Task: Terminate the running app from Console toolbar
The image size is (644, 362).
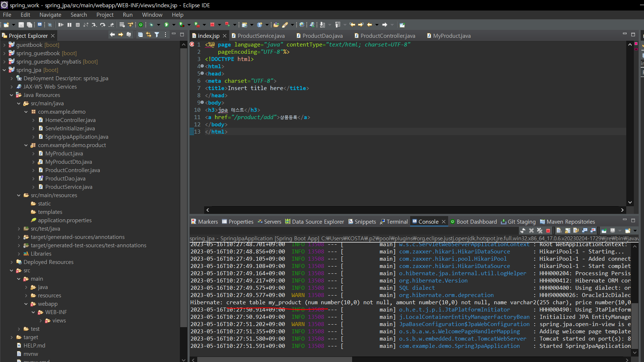Action: point(548,231)
